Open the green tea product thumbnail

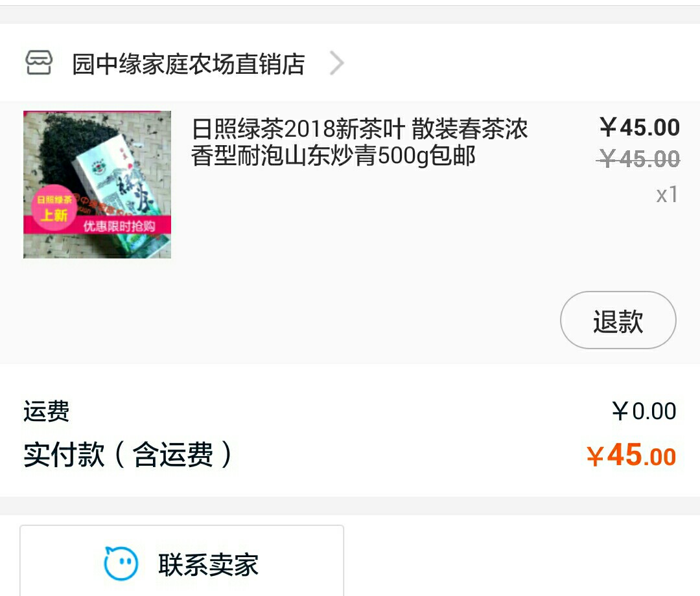pos(97,184)
